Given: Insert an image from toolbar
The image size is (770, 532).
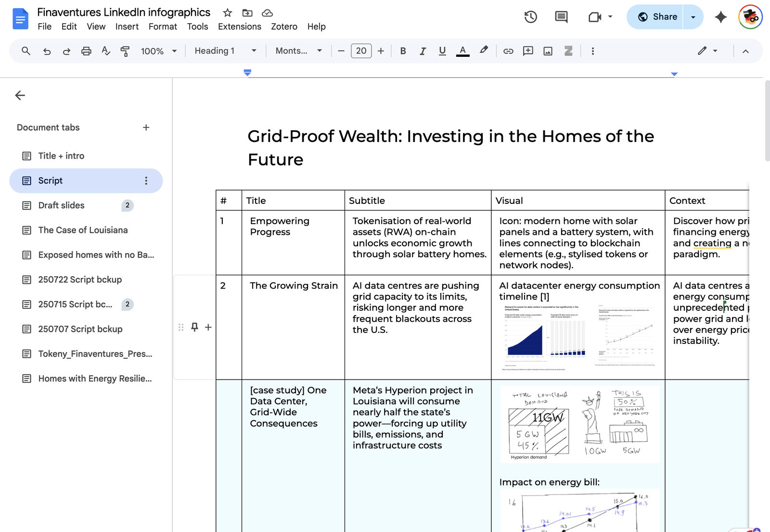Looking at the screenshot, I should (548, 51).
